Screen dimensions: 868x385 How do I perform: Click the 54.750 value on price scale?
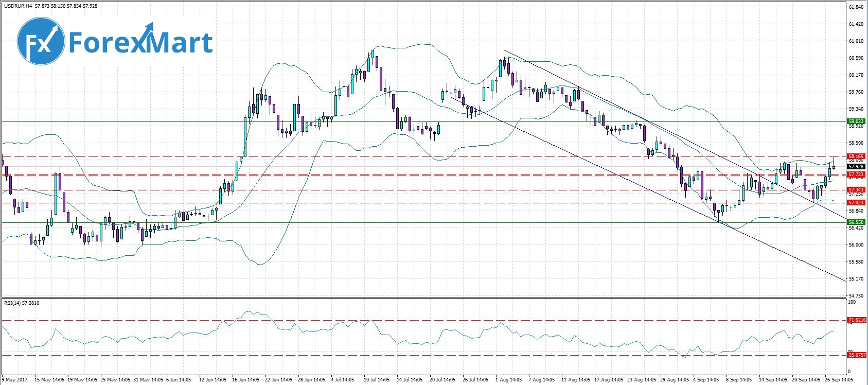pos(856,296)
